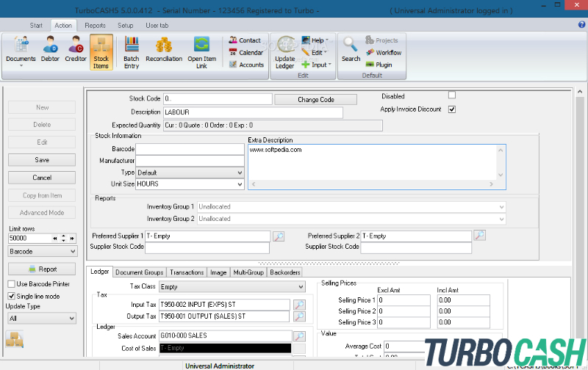Click Limit rows stepper arrows
588x370 pixels.
pyautogui.click(x=63, y=238)
